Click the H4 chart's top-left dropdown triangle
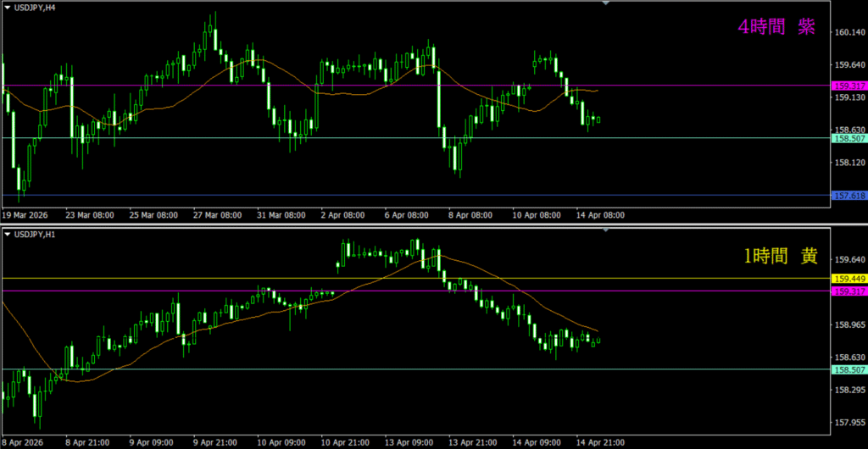This screenshot has width=868, height=449. [7, 8]
